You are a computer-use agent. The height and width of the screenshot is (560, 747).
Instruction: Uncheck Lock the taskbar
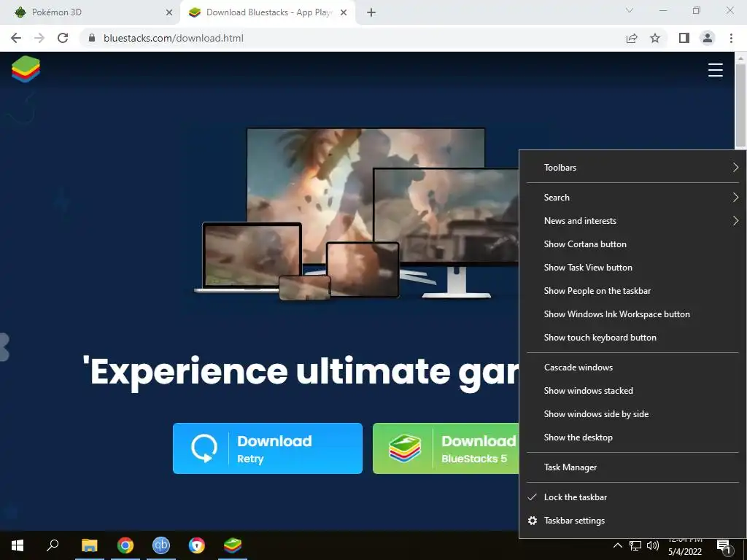click(632, 497)
